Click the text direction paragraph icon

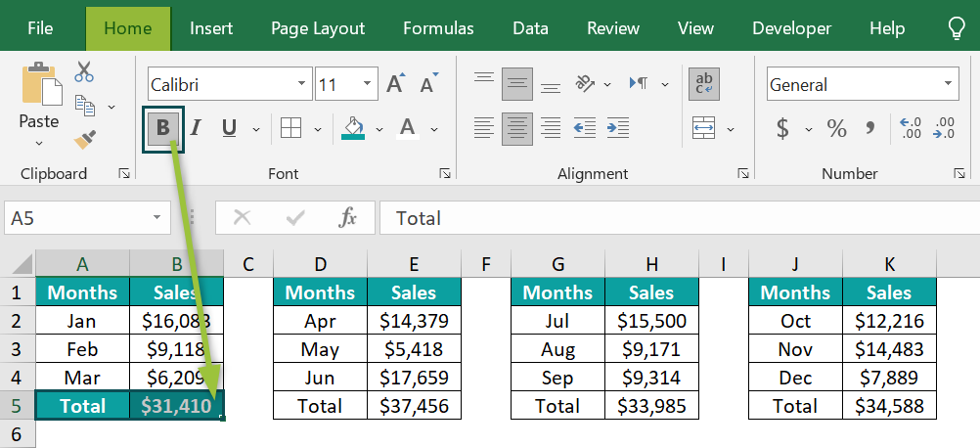click(639, 83)
